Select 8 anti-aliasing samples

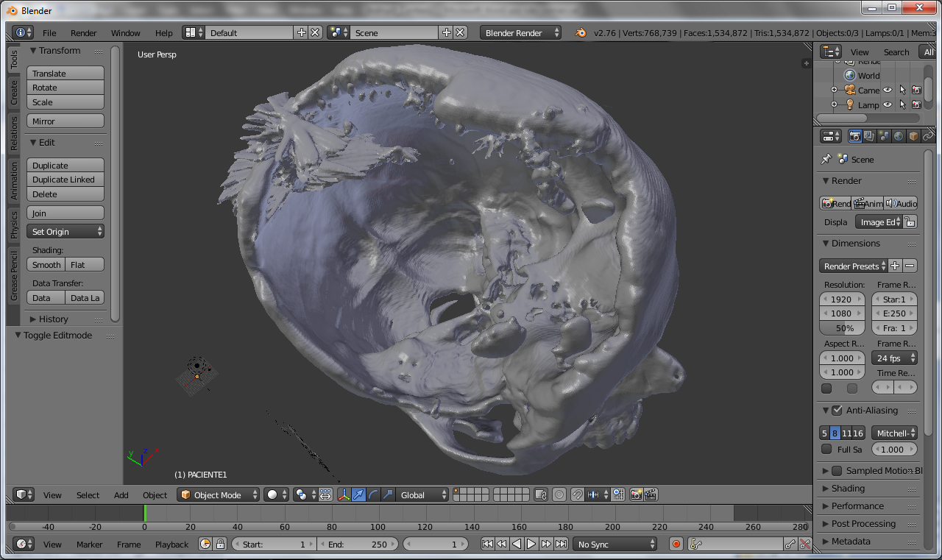pos(835,433)
